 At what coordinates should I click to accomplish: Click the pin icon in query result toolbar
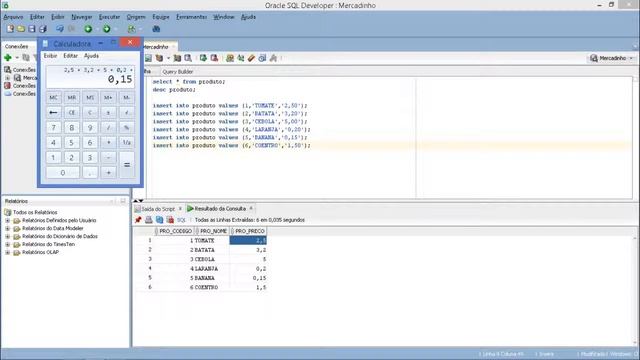coord(138,220)
